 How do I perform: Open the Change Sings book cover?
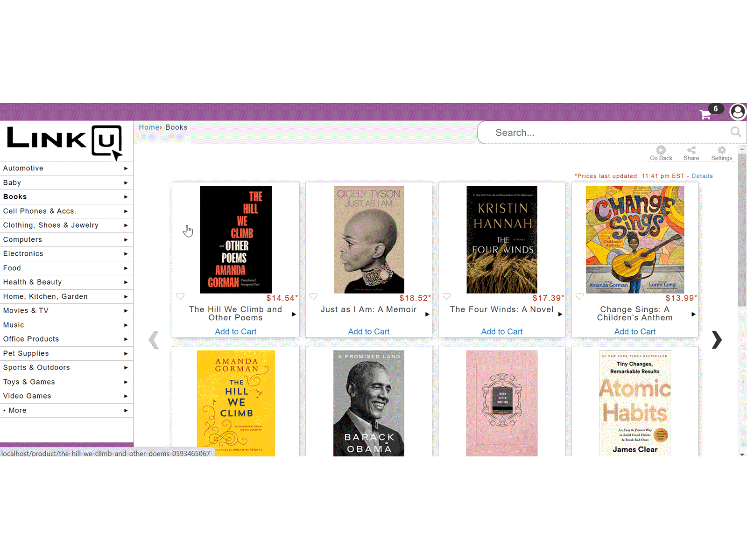point(635,239)
